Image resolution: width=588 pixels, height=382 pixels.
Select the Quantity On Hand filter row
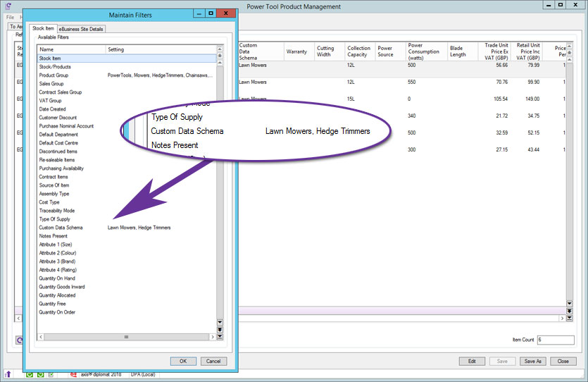click(127, 278)
